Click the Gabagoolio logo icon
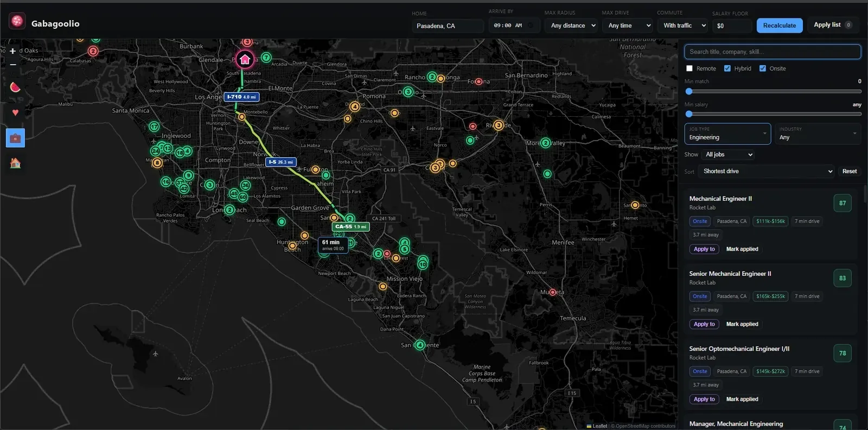Image resolution: width=868 pixels, height=430 pixels. coord(17,21)
